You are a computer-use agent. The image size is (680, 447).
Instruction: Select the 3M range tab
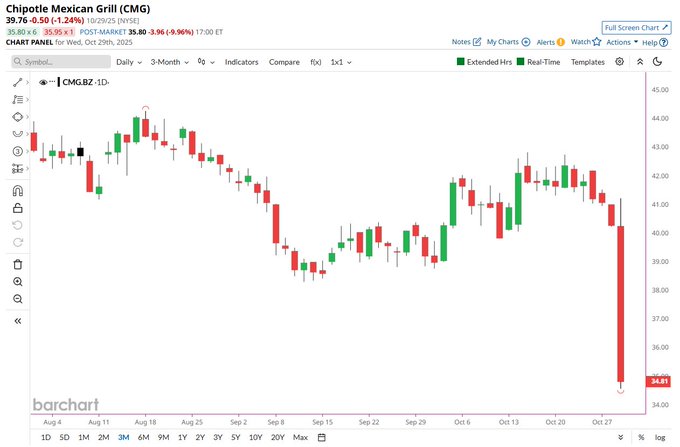(124, 437)
